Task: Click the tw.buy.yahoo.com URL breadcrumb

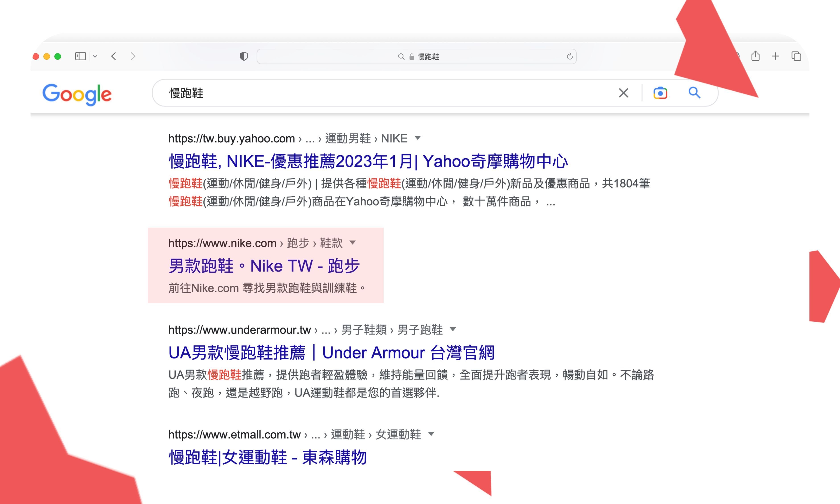Action: 288,138
